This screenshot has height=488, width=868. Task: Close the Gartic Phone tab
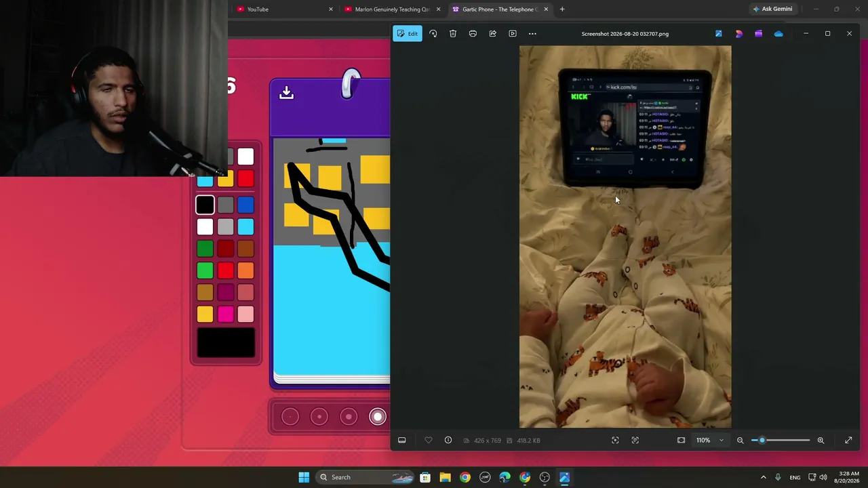tap(546, 9)
